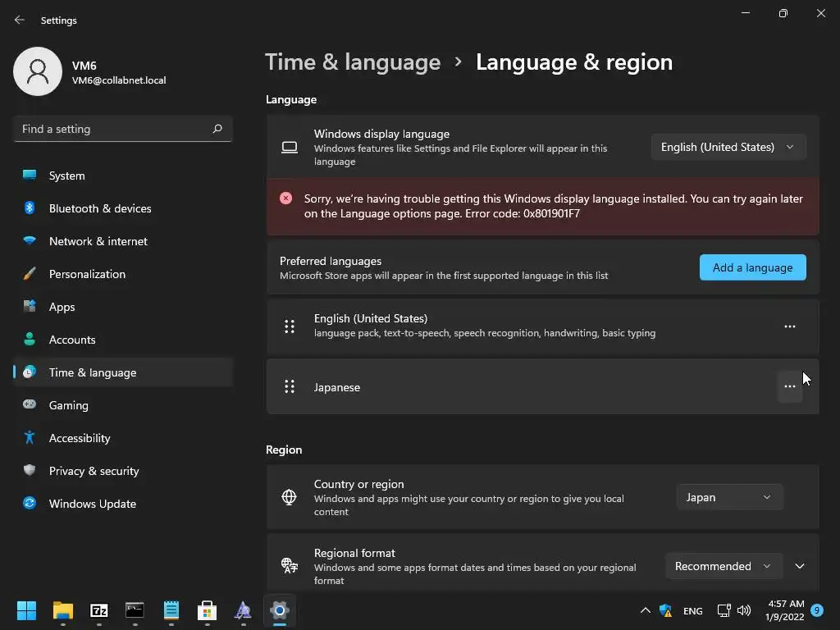This screenshot has width=840, height=630.
Task: Click the VM6@collabnet.local account email
Action: [x=119, y=80]
